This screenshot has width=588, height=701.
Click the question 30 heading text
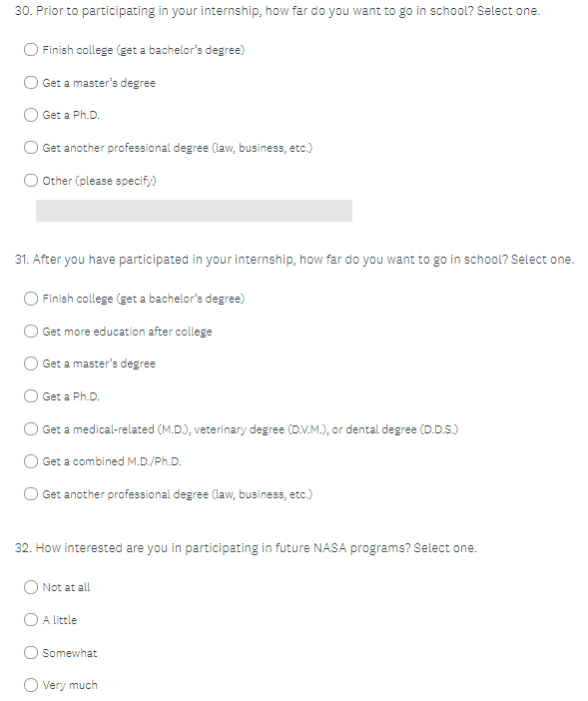[x=277, y=11]
